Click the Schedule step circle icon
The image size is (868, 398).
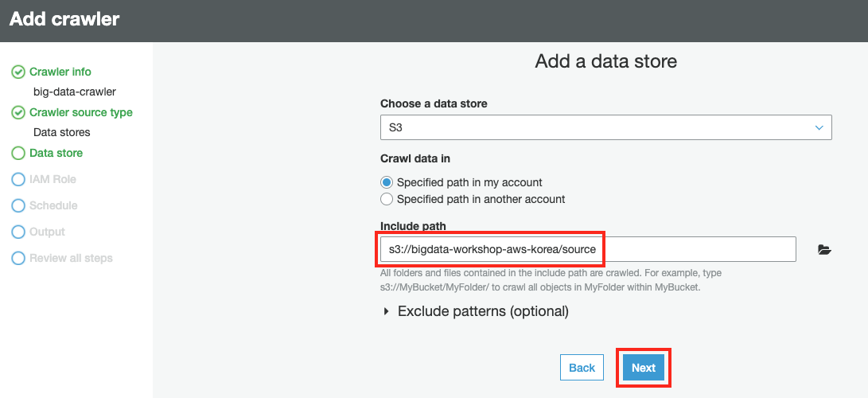(x=18, y=205)
